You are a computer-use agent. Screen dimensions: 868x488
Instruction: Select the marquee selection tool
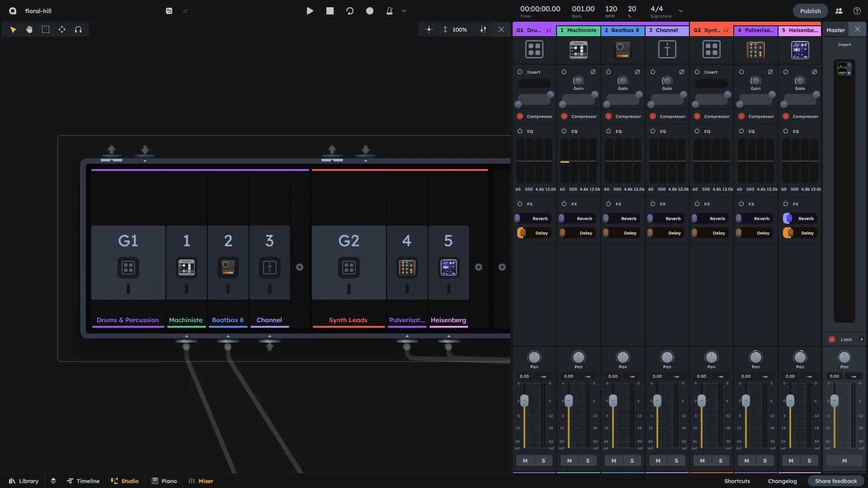pos(46,29)
